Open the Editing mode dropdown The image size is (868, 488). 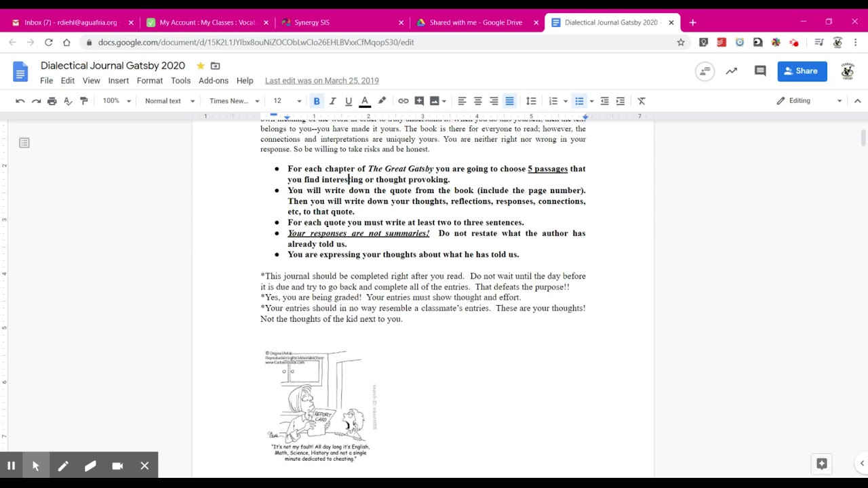coord(809,101)
